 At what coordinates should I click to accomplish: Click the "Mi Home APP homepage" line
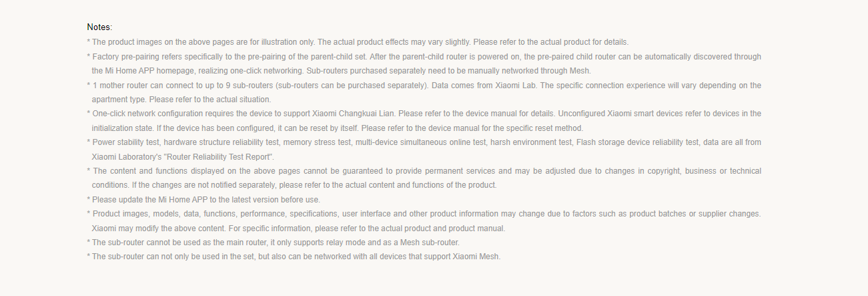[x=342, y=70]
